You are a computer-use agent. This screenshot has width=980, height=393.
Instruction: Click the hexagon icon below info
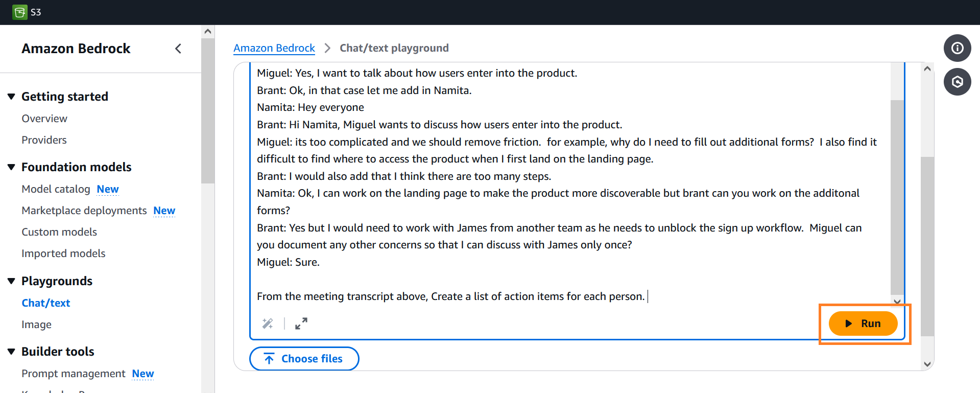tap(957, 82)
